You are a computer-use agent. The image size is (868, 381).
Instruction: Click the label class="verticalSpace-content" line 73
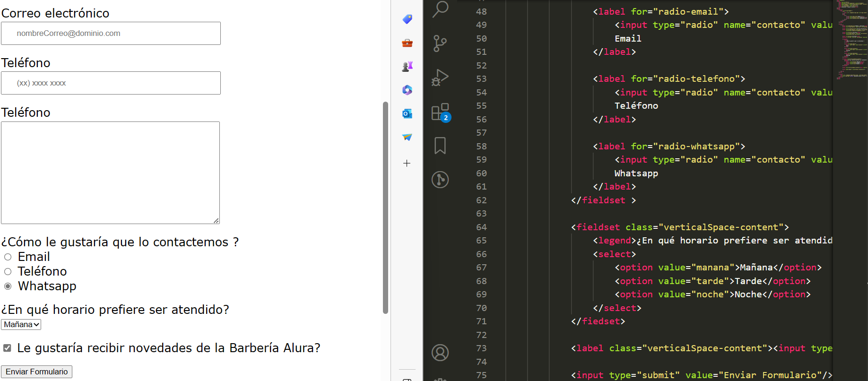[x=702, y=348]
